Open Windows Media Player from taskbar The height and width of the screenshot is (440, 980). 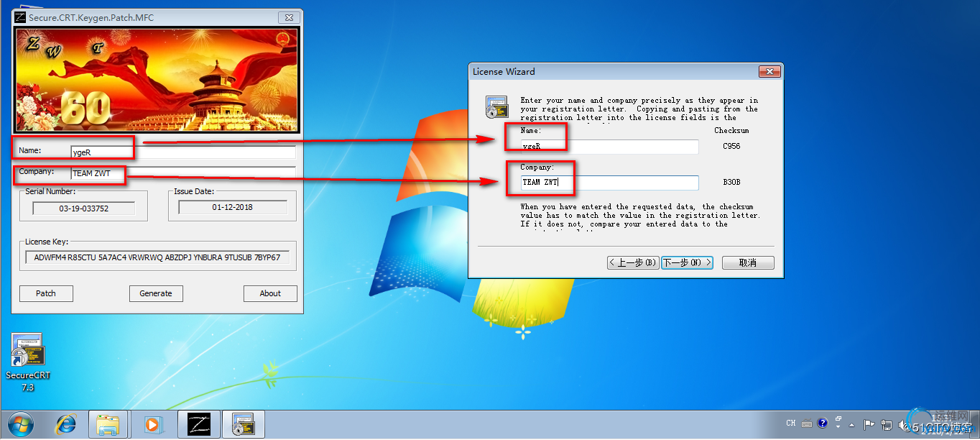pos(152,425)
